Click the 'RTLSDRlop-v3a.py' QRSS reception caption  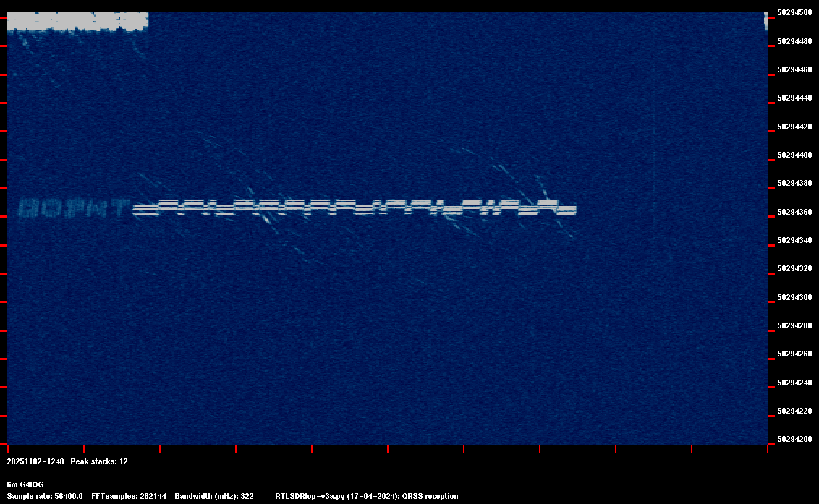pyautogui.click(x=367, y=496)
